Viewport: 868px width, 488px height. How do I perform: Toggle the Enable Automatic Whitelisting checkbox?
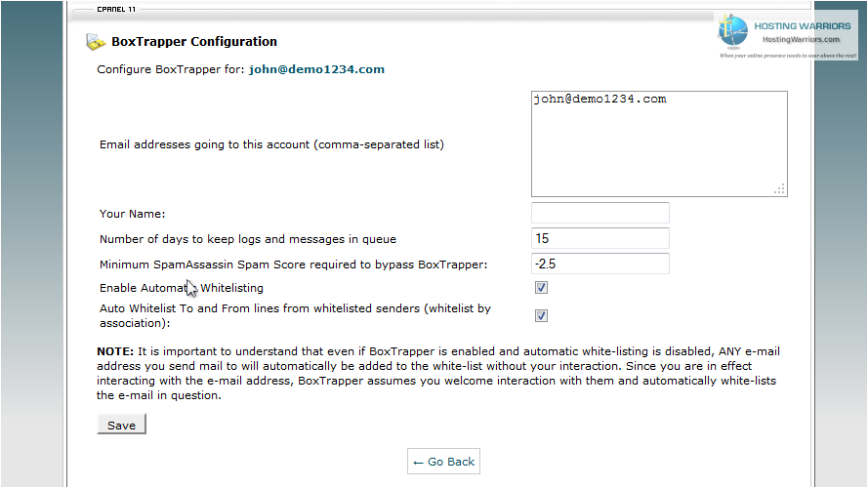(541, 288)
